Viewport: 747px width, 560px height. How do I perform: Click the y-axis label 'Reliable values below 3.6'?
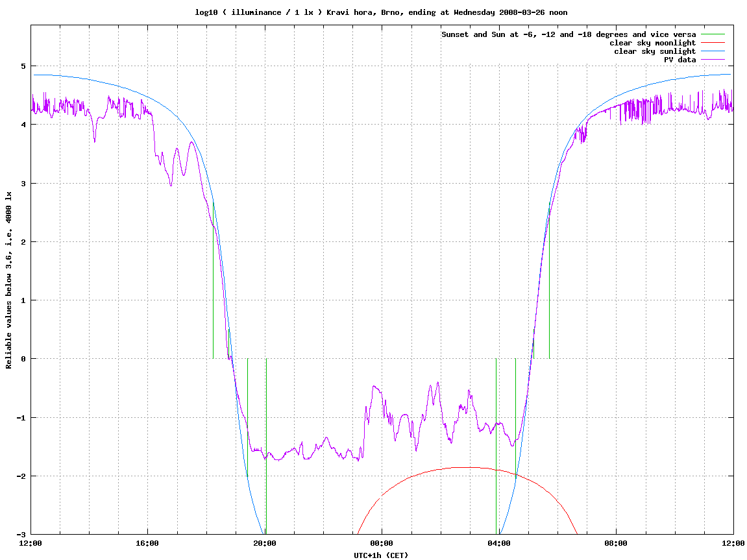pyautogui.click(x=8, y=280)
